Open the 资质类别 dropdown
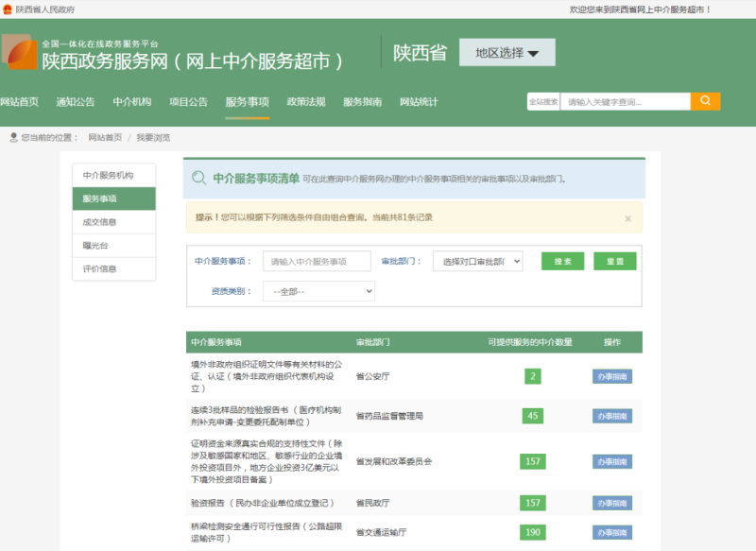756x551 pixels. point(318,291)
